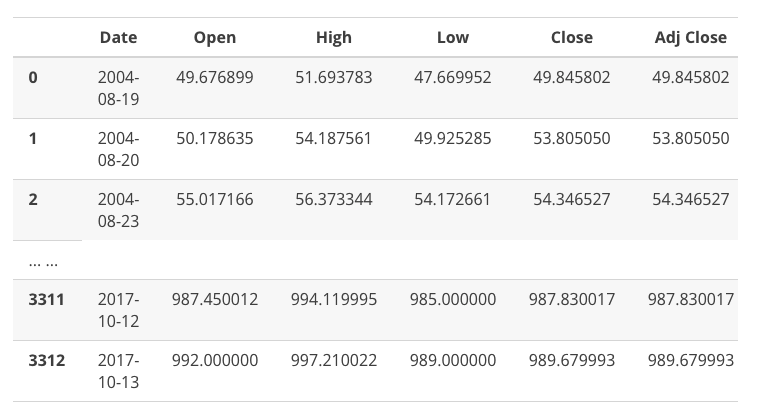The image size is (764, 402).
Task: Click the truncated rows ellipsis
Action: (x=43, y=262)
